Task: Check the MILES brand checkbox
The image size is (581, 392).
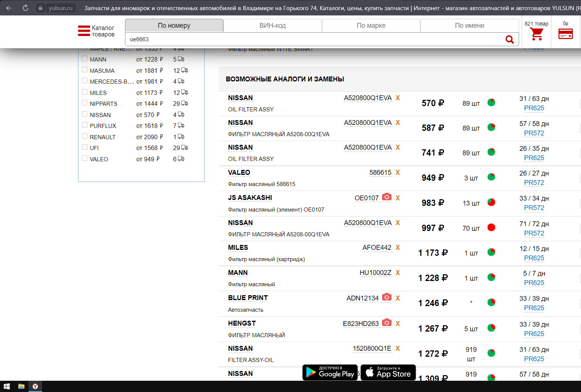Action: tap(85, 92)
